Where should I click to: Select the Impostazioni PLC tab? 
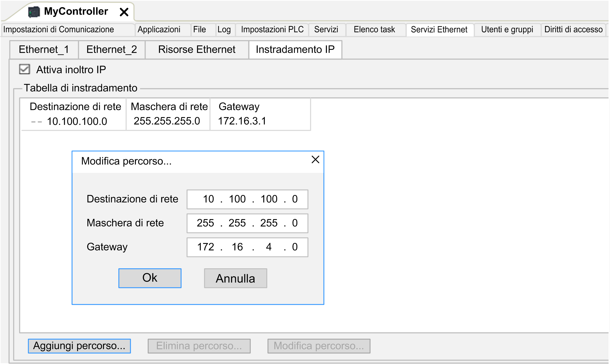[x=272, y=29]
